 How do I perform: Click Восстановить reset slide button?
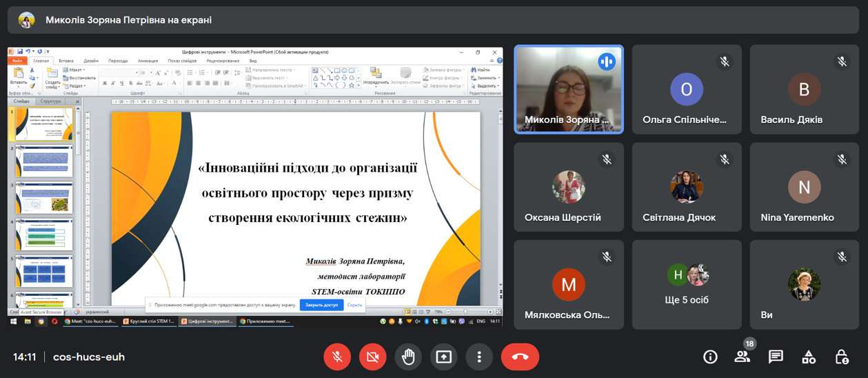(79, 78)
